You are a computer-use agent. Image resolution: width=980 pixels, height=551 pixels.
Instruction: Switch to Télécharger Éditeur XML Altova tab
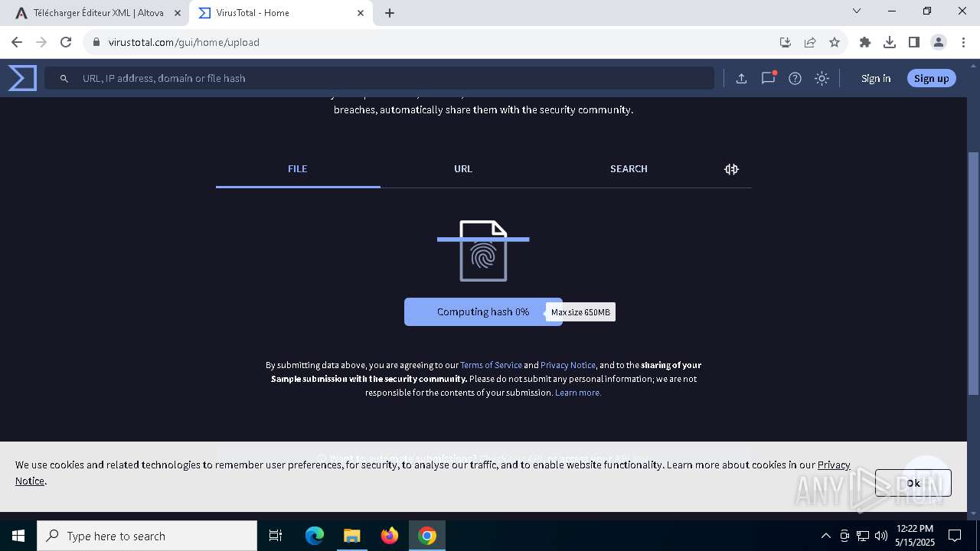pyautogui.click(x=98, y=13)
